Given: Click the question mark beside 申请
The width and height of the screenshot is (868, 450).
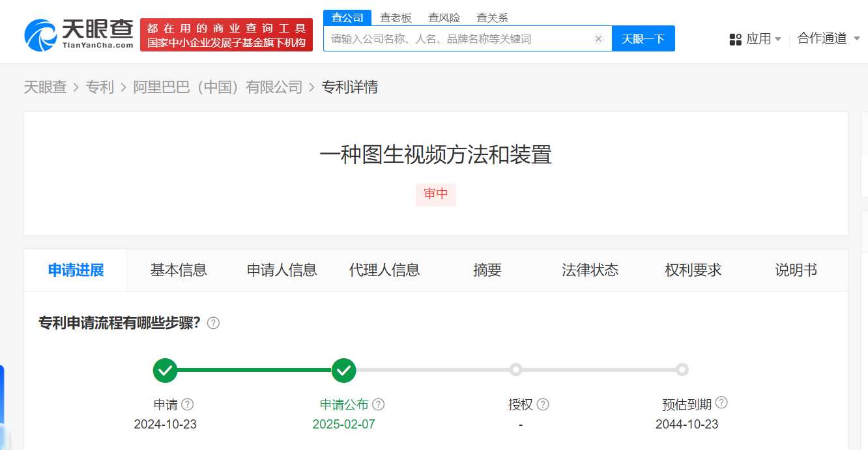Looking at the screenshot, I should (x=188, y=404).
